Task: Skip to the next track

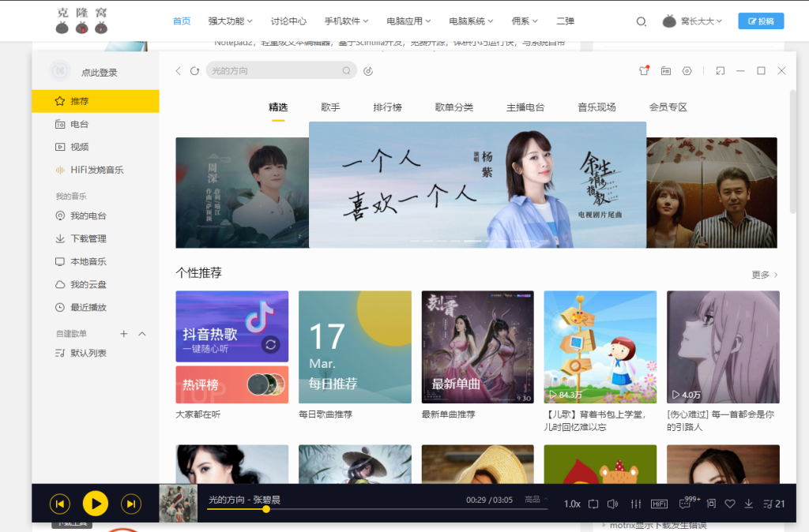Action: coord(131,504)
